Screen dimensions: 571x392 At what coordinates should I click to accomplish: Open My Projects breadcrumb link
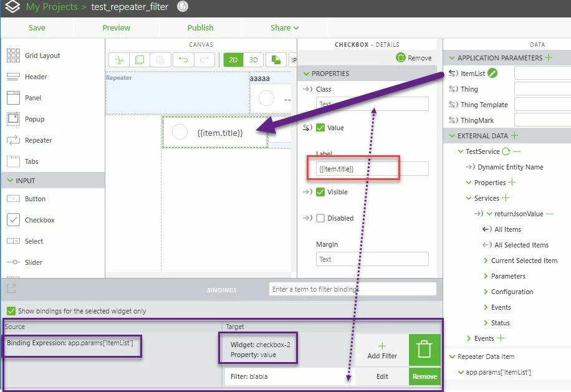52,7
